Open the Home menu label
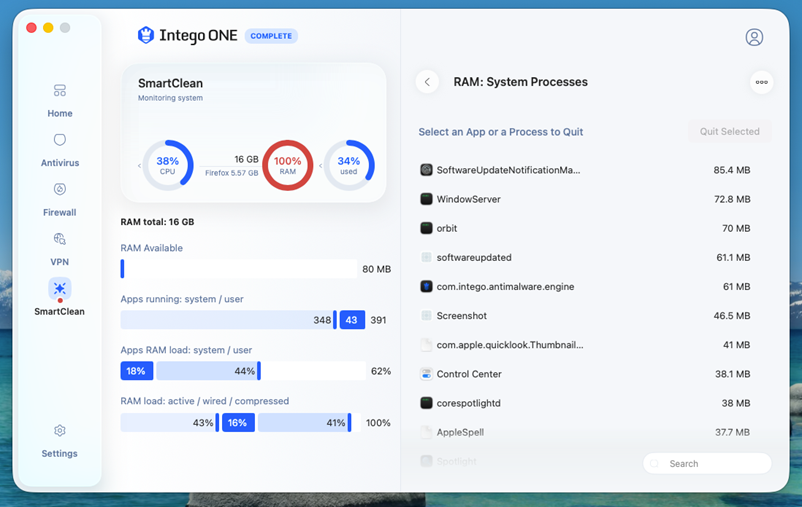The width and height of the screenshot is (802, 507). 60,114
